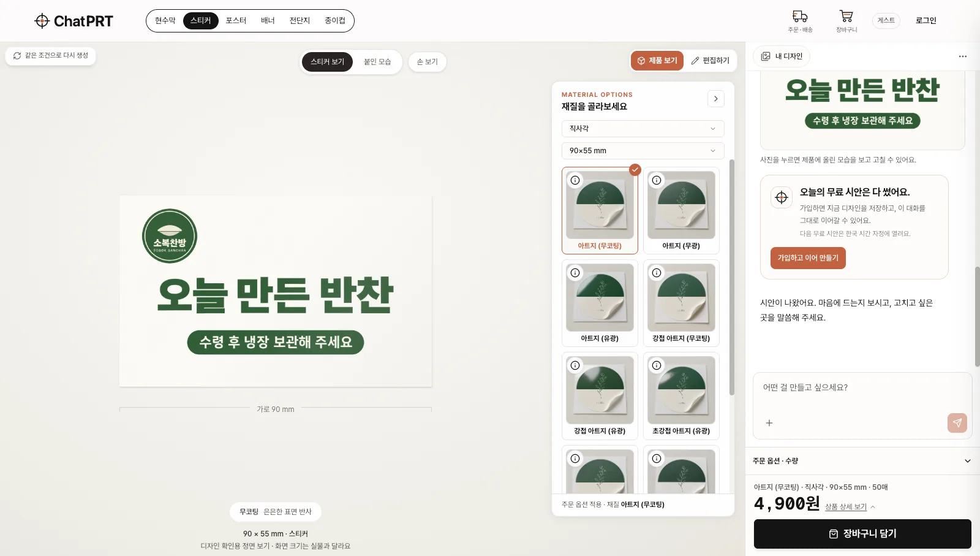Viewport: 980px width, 556px height.
Task: Open the 장바구니 cart icon
Action: (846, 21)
